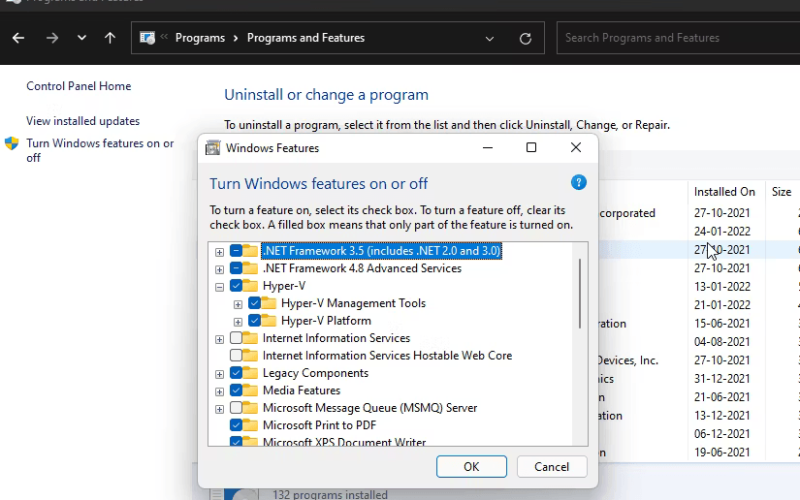Expand Hyper-V Management Tools node

238,305
